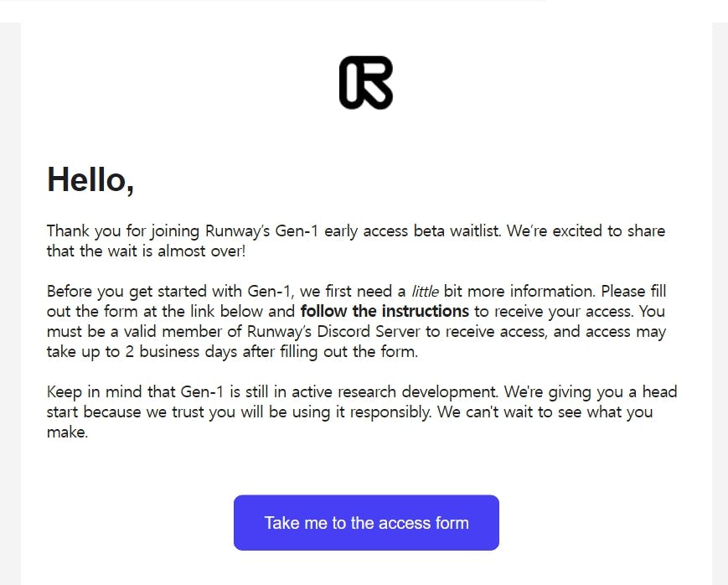This screenshot has width=728, height=585.
Task: Click the Runway logo at top of email
Action: click(x=366, y=83)
